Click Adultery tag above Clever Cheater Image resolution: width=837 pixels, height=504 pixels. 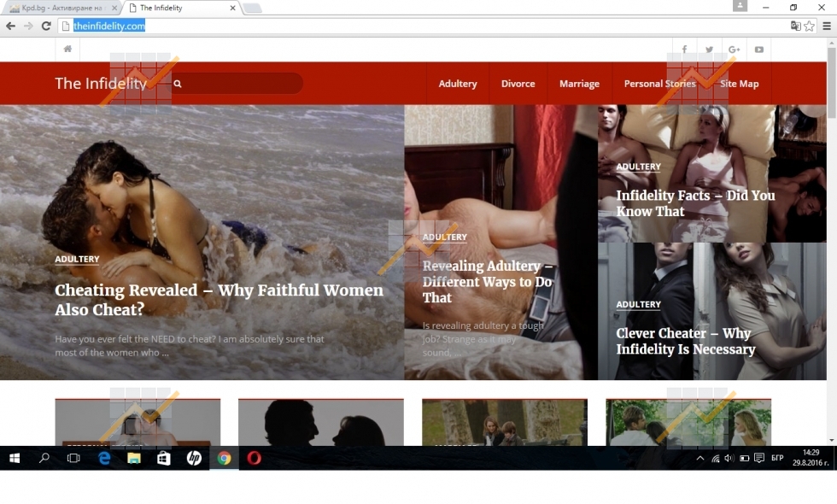pyautogui.click(x=639, y=304)
